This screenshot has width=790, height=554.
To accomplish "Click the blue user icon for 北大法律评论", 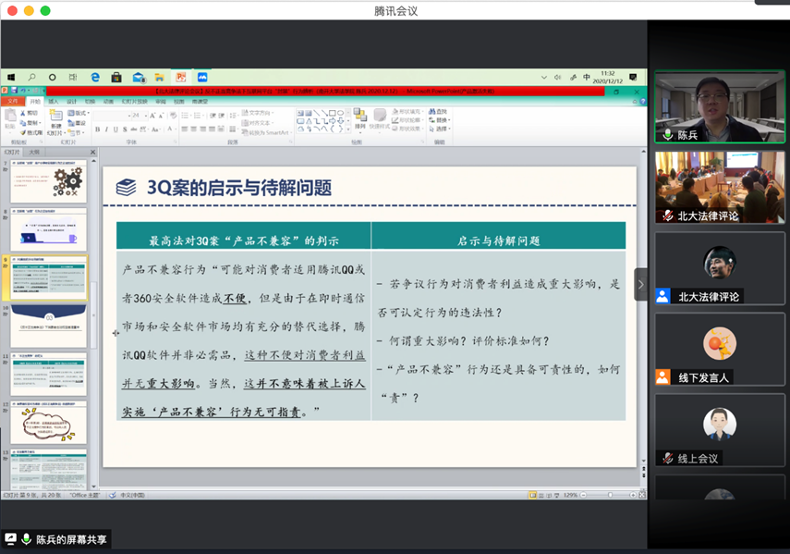I will [663, 296].
